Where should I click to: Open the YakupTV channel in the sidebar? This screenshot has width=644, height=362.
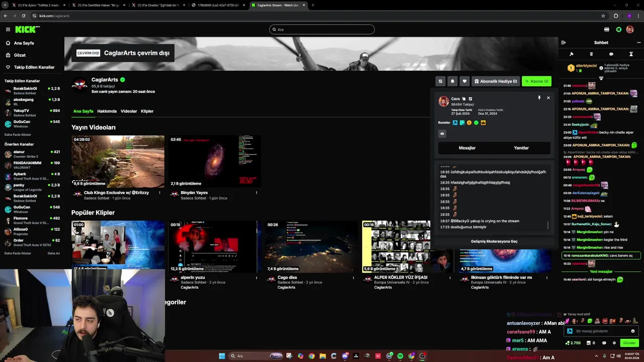tap(32, 113)
